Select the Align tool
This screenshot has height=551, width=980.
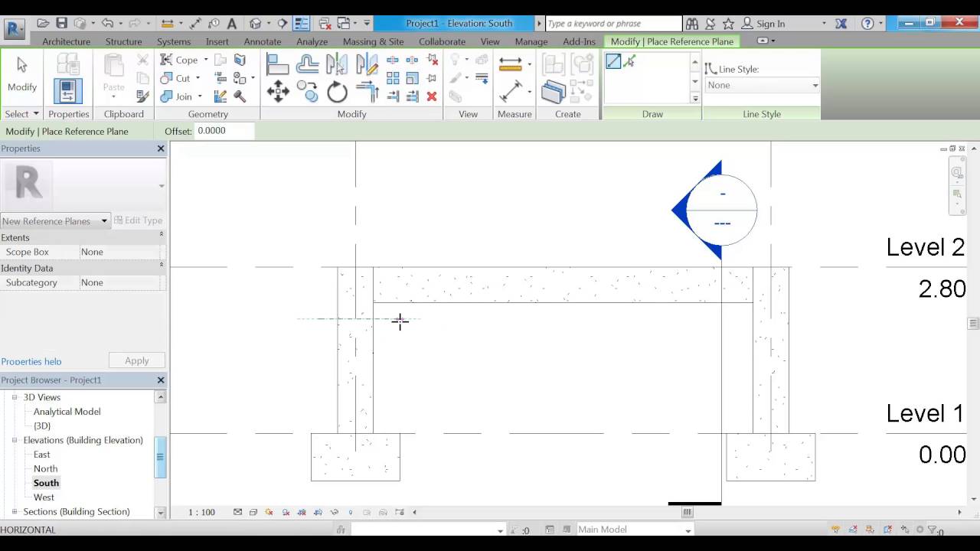click(277, 64)
